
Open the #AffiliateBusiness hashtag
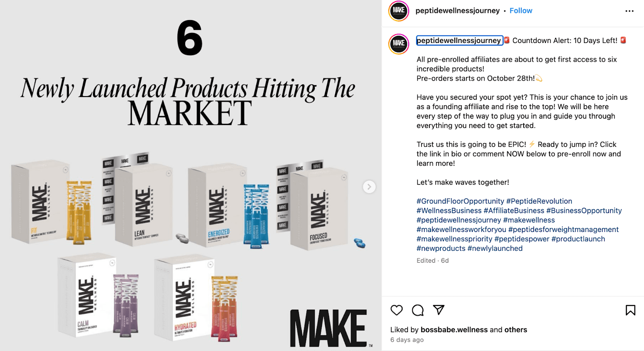[x=514, y=210]
